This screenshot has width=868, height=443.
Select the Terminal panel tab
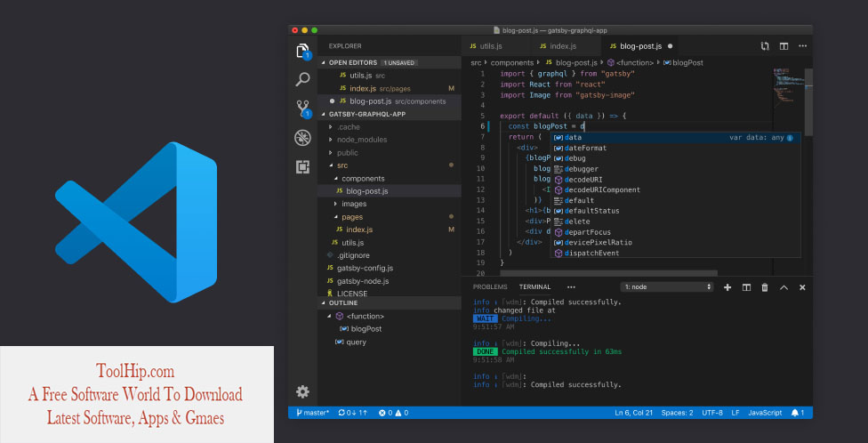click(x=534, y=286)
